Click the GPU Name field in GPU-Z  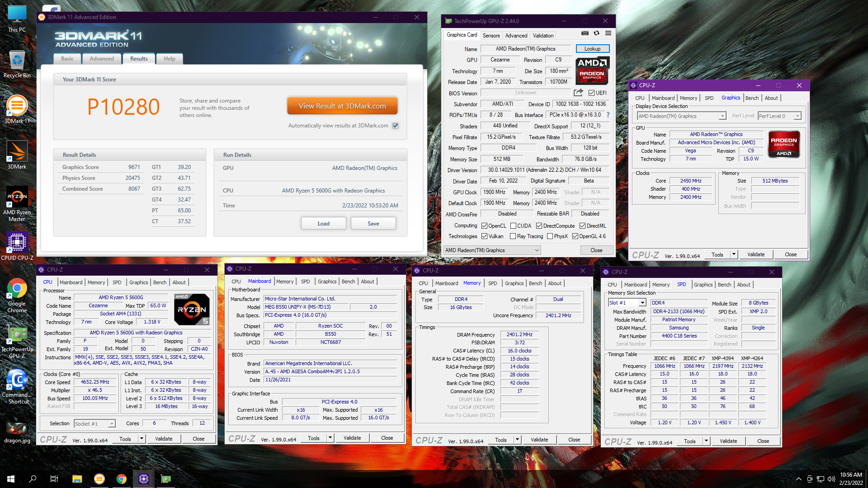click(x=525, y=49)
